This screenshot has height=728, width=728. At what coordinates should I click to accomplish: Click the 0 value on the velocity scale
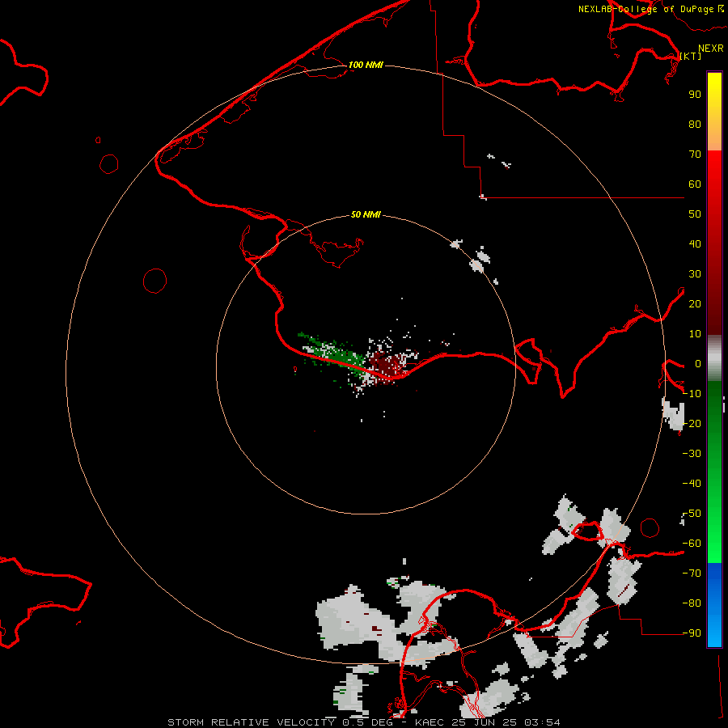(x=698, y=363)
